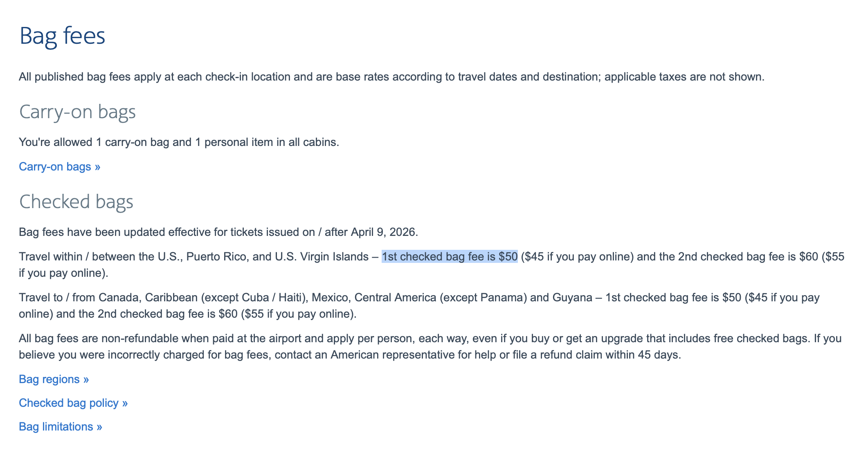This screenshot has width=868, height=453.
Task: Click the 'All published bag fees' intro sentence
Action: (x=391, y=77)
